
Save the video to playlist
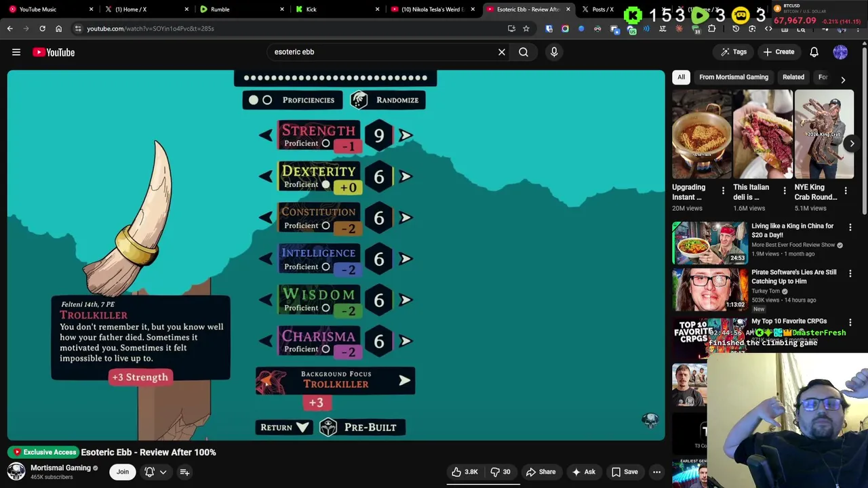625,472
